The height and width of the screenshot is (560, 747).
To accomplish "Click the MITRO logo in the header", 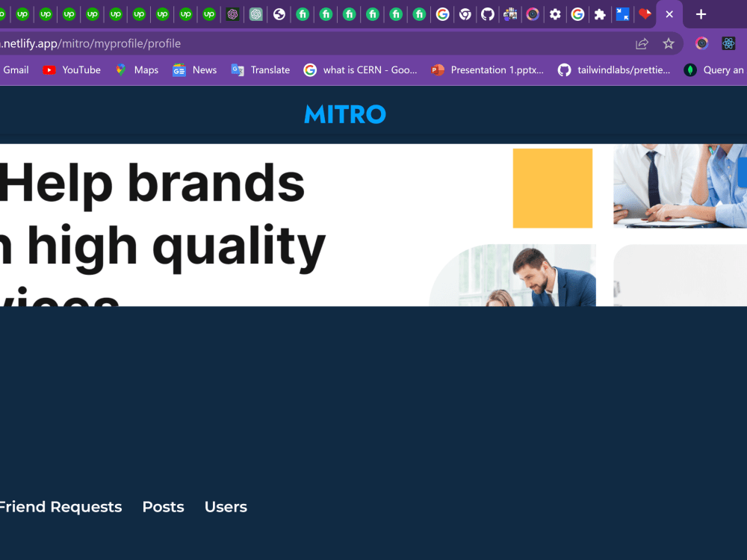I will pos(345,114).
